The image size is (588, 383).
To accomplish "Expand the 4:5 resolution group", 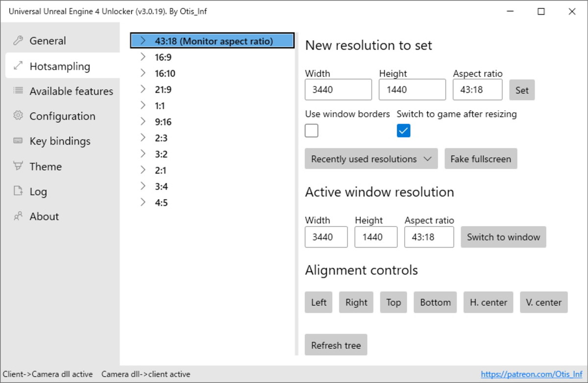I will (x=143, y=203).
